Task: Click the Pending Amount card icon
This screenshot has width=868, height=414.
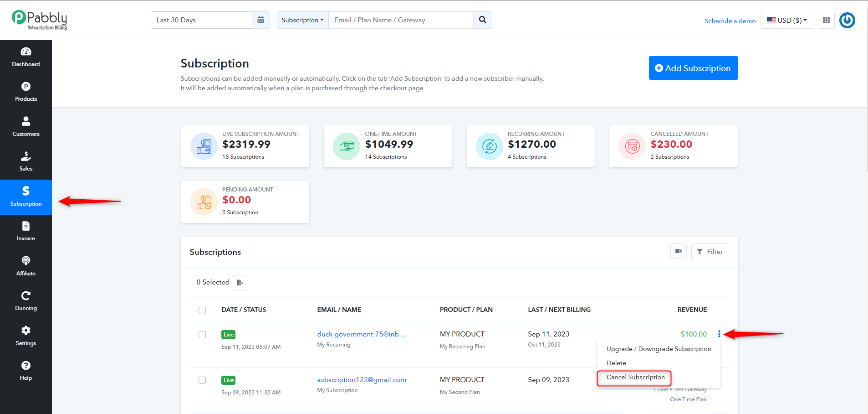Action: tap(204, 202)
